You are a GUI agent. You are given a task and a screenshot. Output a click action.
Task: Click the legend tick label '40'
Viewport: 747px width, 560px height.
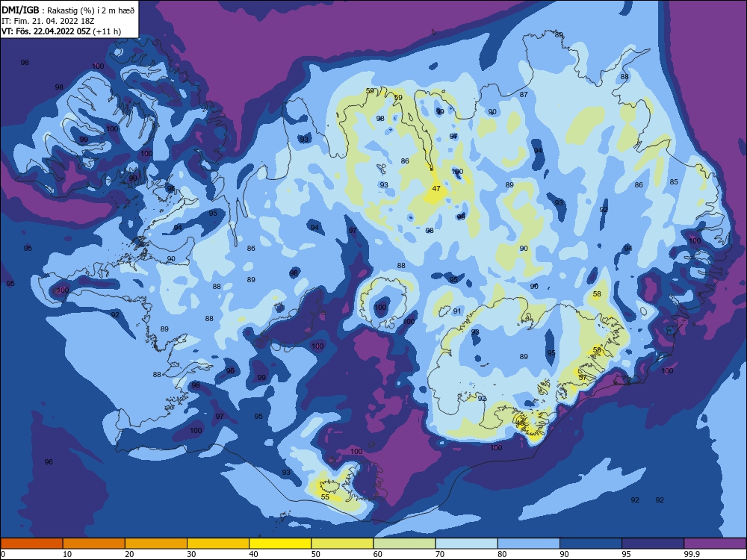pyautogui.click(x=253, y=554)
